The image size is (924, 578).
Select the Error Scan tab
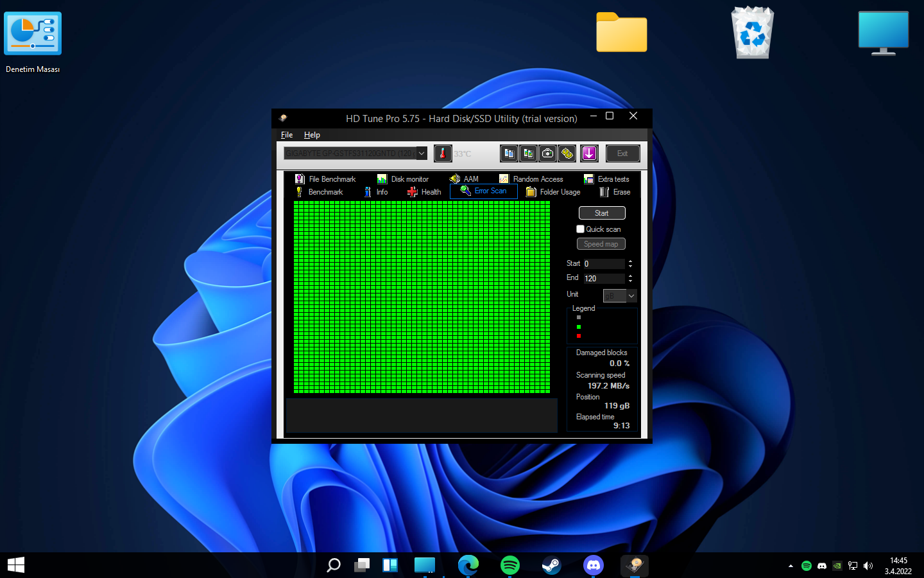[x=484, y=191]
